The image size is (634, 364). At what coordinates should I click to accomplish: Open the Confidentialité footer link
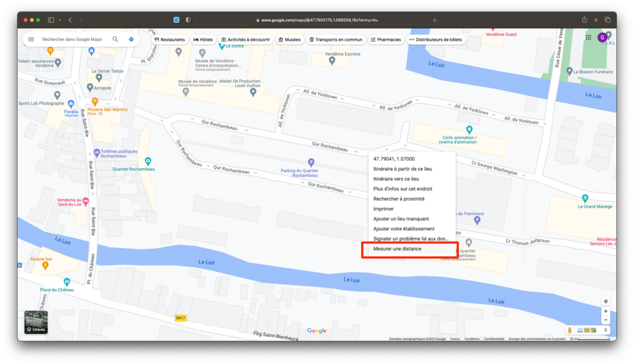point(494,339)
